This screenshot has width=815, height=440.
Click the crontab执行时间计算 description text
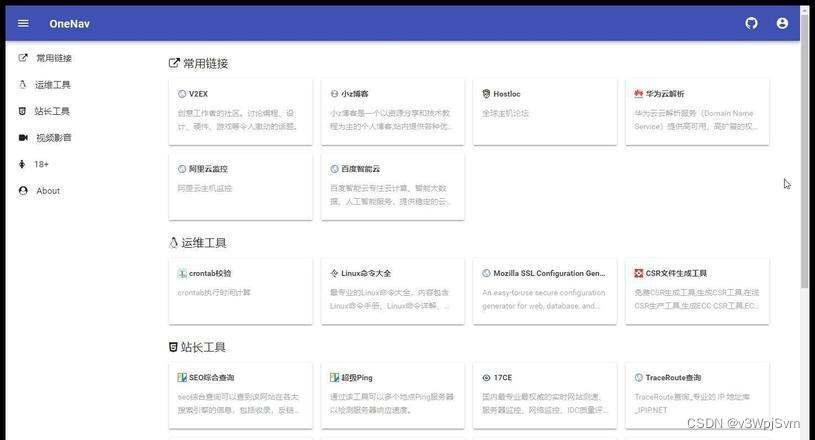pyautogui.click(x=214, y=292)
